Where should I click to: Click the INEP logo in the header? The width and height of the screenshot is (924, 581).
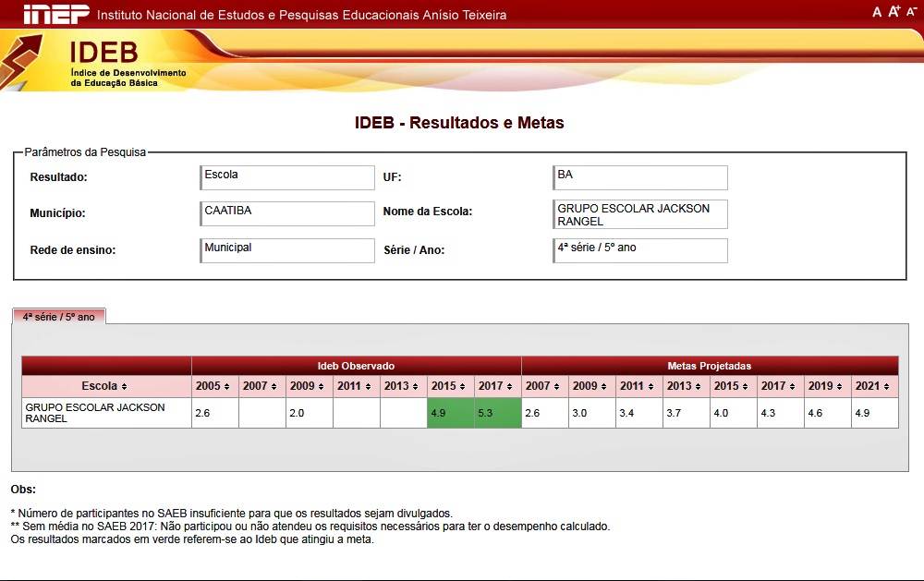pos(56,14)
